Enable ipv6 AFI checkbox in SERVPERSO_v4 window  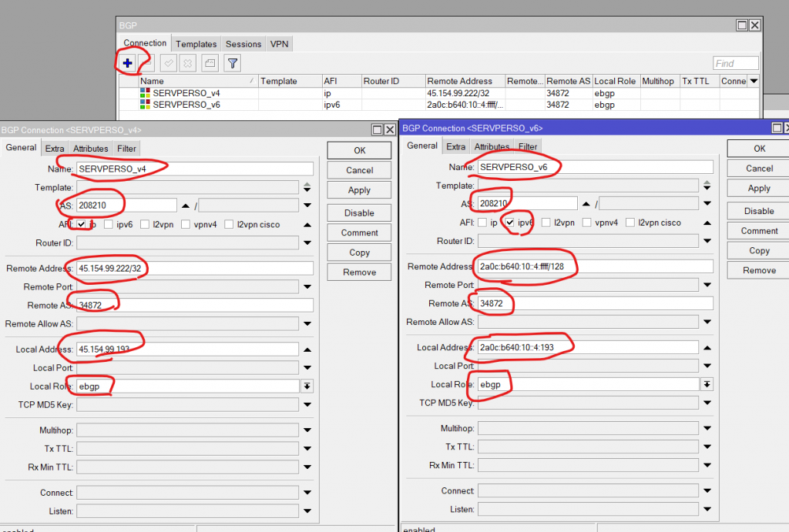point(108,224)
